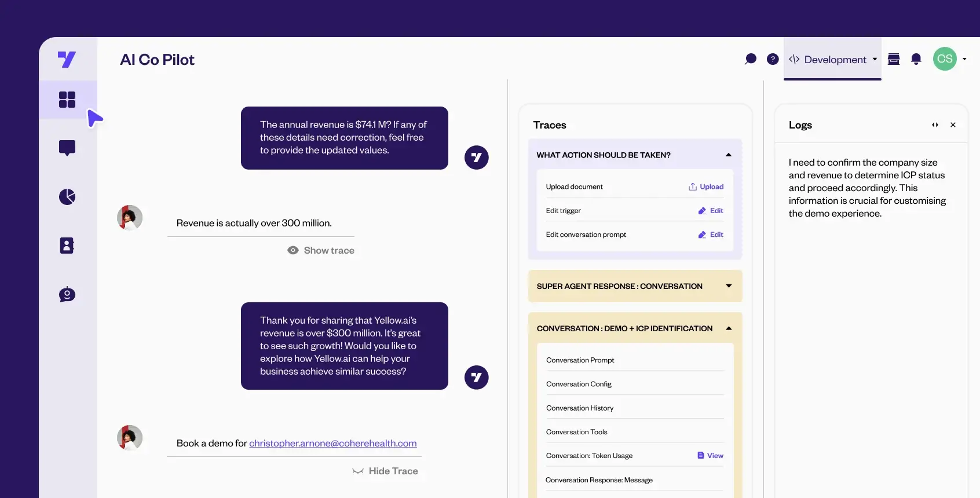Open the contacts book sidebar icon
This screenshot has width=980, height=498.
click(x=67, y=246)
